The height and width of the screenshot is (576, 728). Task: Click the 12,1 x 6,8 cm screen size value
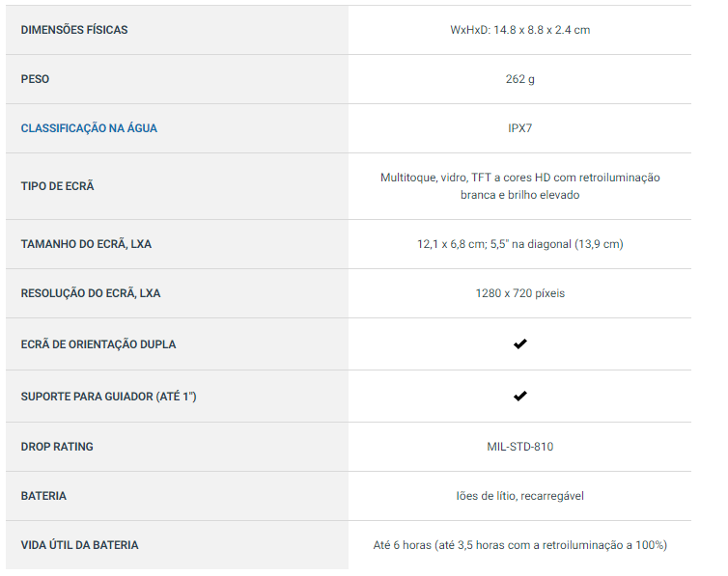tap(519, 244)
